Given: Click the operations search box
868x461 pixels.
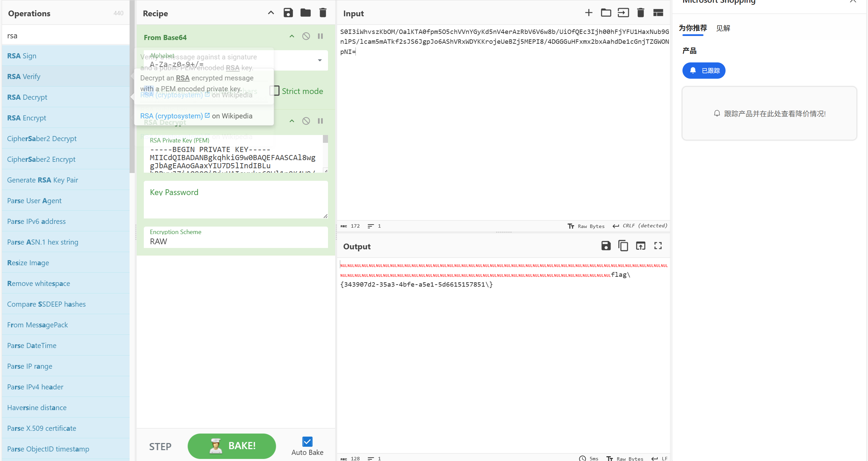Looking at the screenshot, I should [x=66, y=36].
